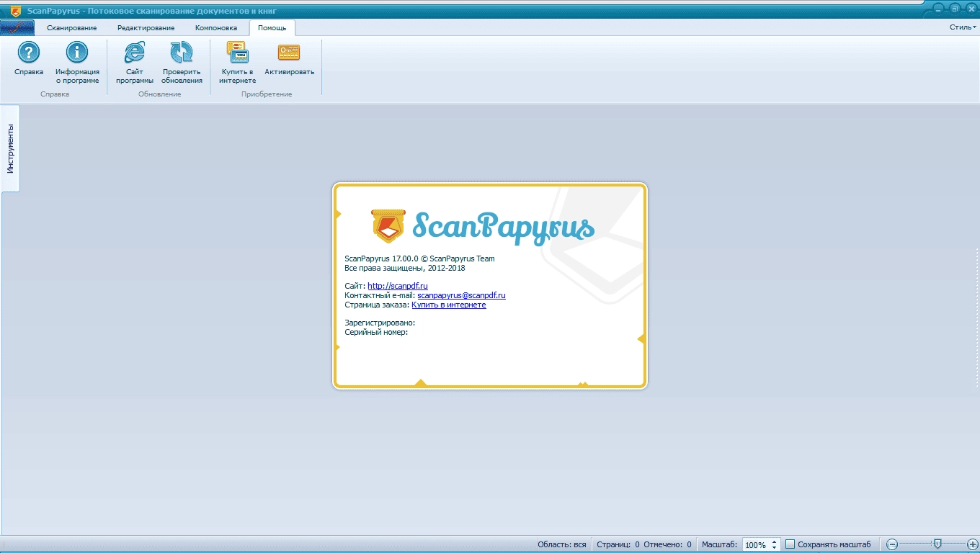Click the Отмечено: 0 status entry
The width and height of the screenshot is (980, 553).
[667, 544]
